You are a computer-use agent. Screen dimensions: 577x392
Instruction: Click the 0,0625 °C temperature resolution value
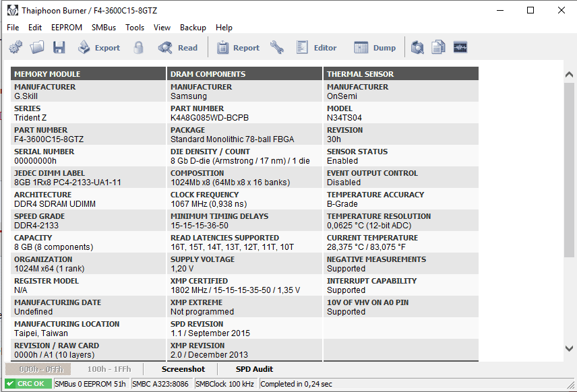point(369,226)
